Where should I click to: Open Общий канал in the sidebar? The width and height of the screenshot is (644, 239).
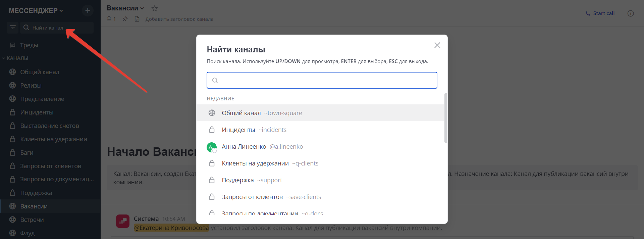[x=50, y=72]
